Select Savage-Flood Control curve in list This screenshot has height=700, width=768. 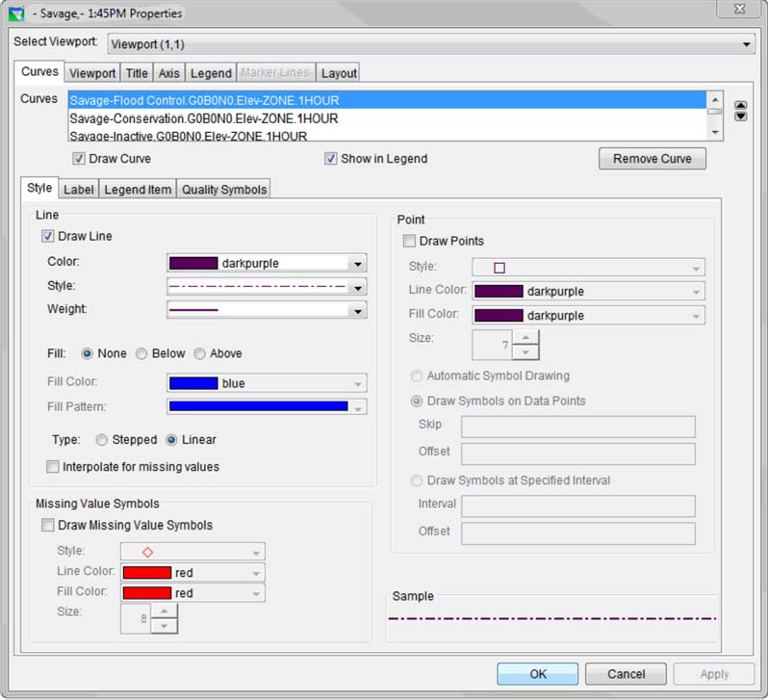point(387,100)
